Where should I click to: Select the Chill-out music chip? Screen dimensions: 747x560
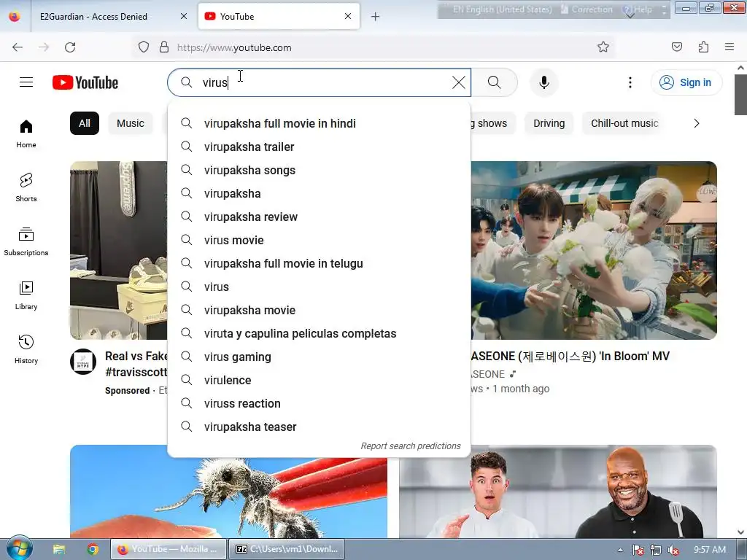pos(624,123)
